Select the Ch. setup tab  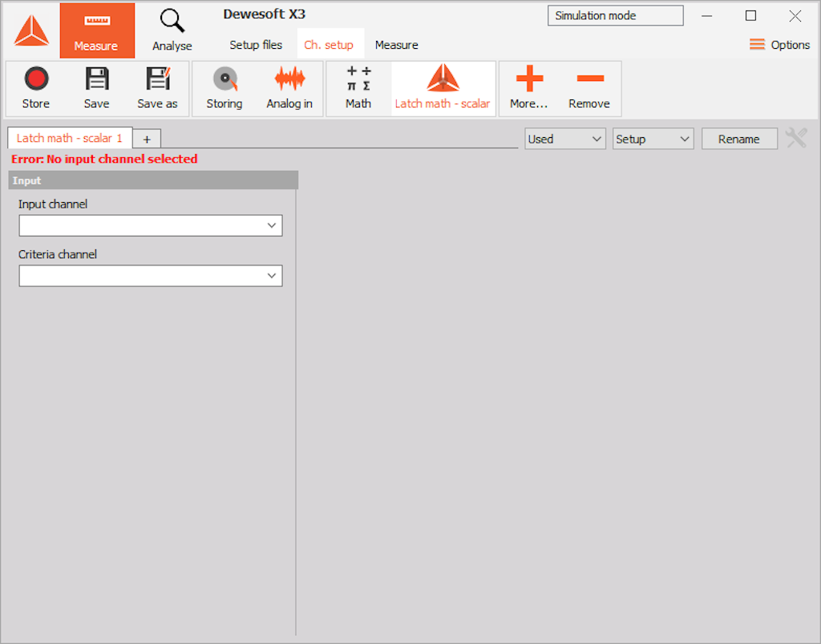point(329,45)
